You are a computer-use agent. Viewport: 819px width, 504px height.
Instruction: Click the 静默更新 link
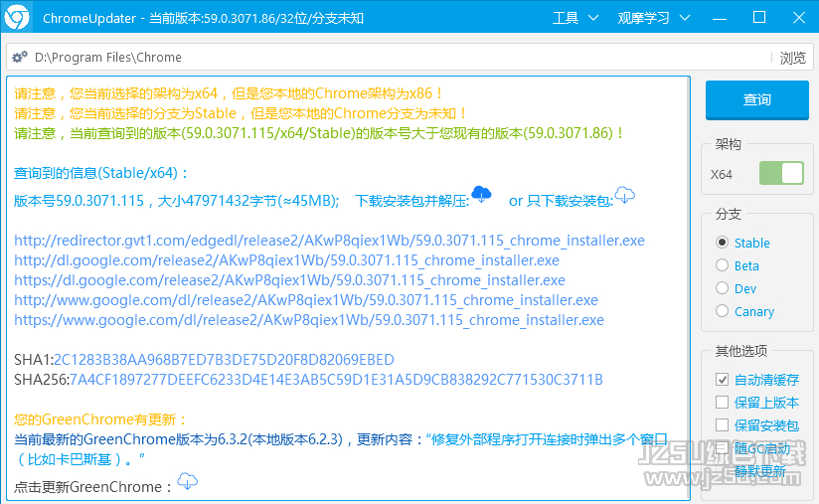point(760,471)
